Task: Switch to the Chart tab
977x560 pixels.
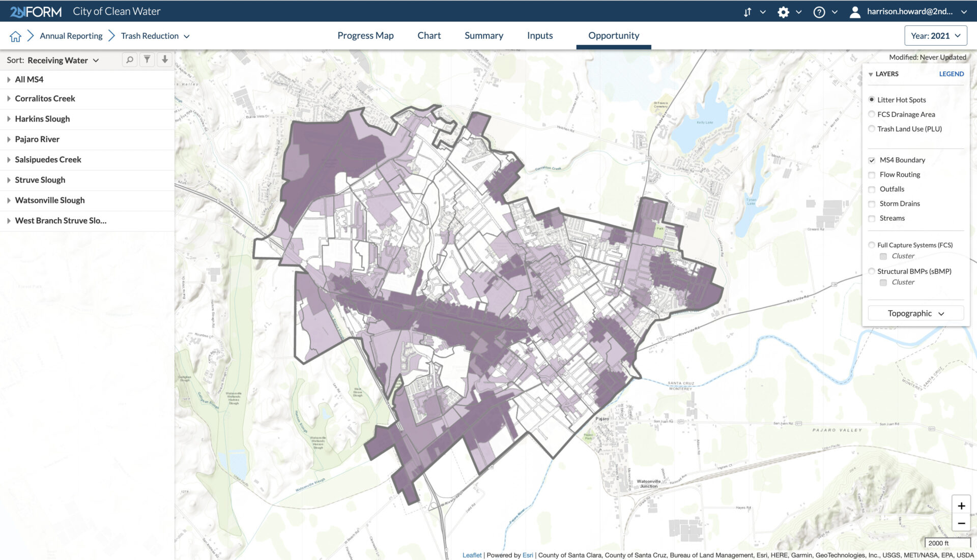Action: pos(429,35)
